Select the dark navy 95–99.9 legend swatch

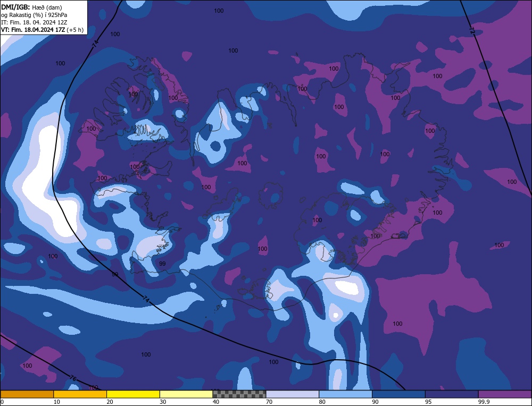point(452,394)
